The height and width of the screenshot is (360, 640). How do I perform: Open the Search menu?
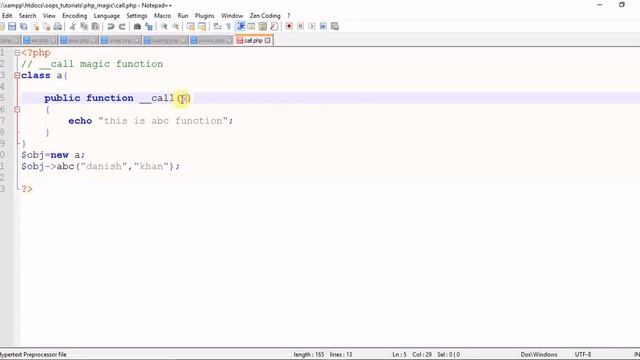click(x=27, y=16)
